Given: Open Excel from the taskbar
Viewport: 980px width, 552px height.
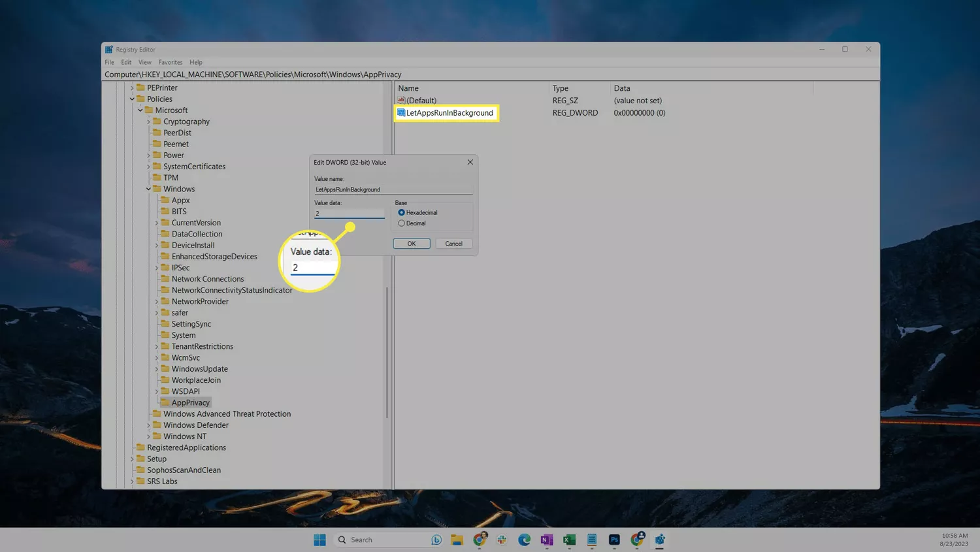Looking at the screenshot, I should coord(569,540).
